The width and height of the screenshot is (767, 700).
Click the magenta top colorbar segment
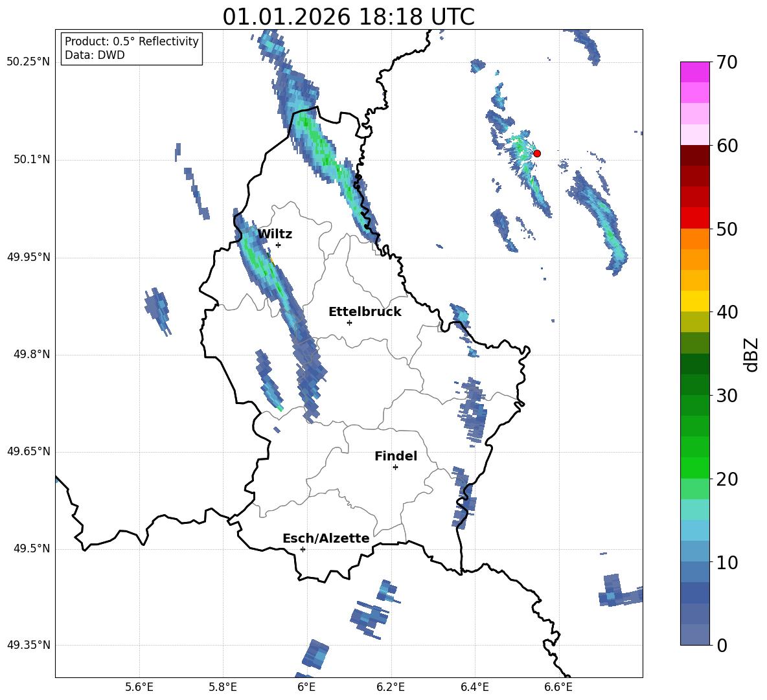point(694,72)
